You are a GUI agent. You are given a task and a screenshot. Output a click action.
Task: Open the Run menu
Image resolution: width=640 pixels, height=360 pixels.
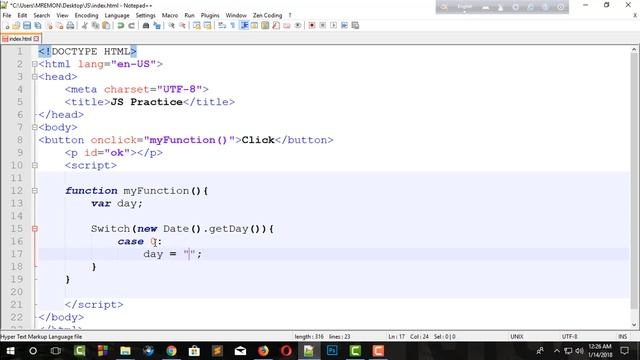(x=189, y=15)
